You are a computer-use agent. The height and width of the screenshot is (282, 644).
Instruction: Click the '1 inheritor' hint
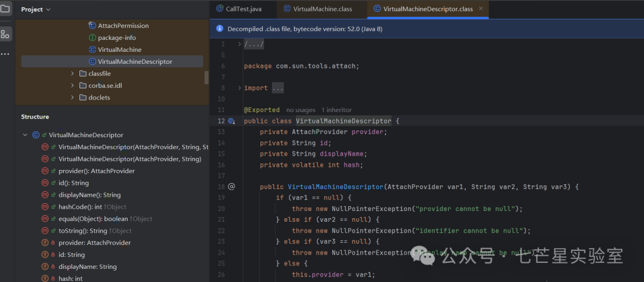pos(336,110)
